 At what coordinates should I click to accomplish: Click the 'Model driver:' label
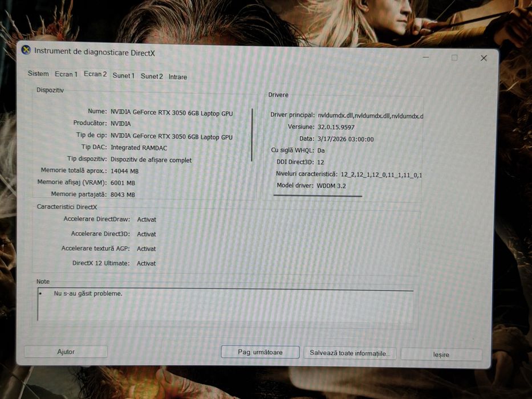coord(295,186)
